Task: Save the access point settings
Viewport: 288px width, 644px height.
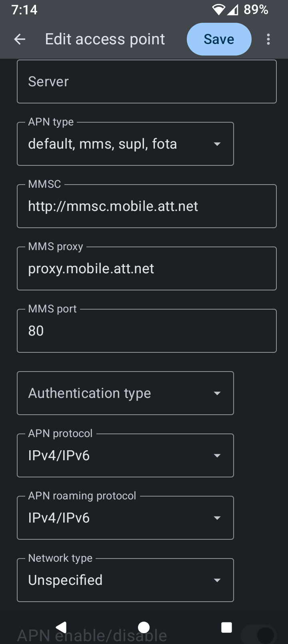Action: [x=219, y=39]
